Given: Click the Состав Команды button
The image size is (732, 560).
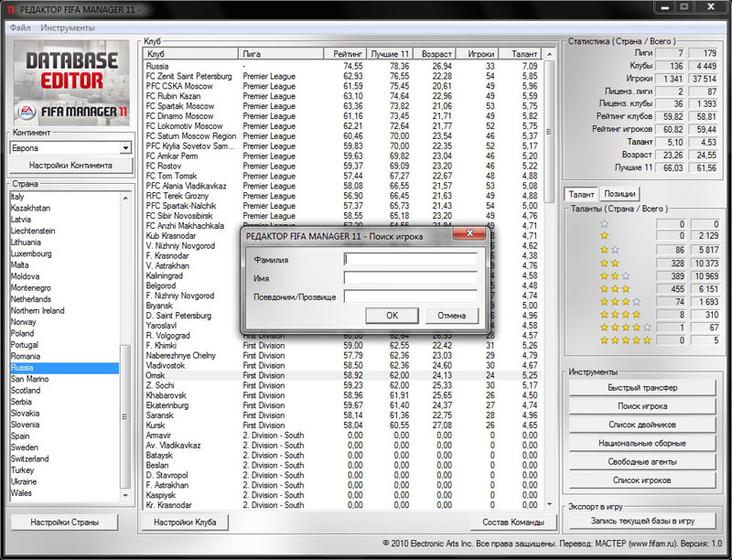Looking at the screenshot, I should click(x=513, y=522).
